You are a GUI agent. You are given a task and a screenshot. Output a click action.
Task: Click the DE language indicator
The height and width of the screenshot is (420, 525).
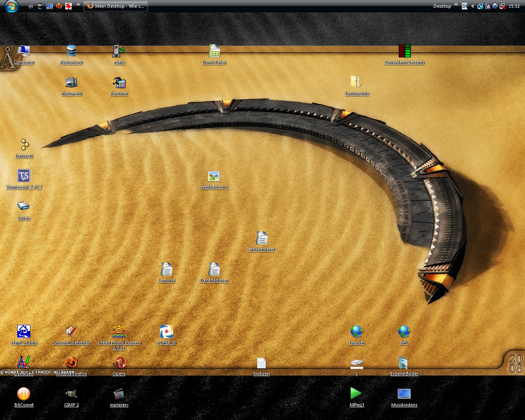(x=464, y=6)
